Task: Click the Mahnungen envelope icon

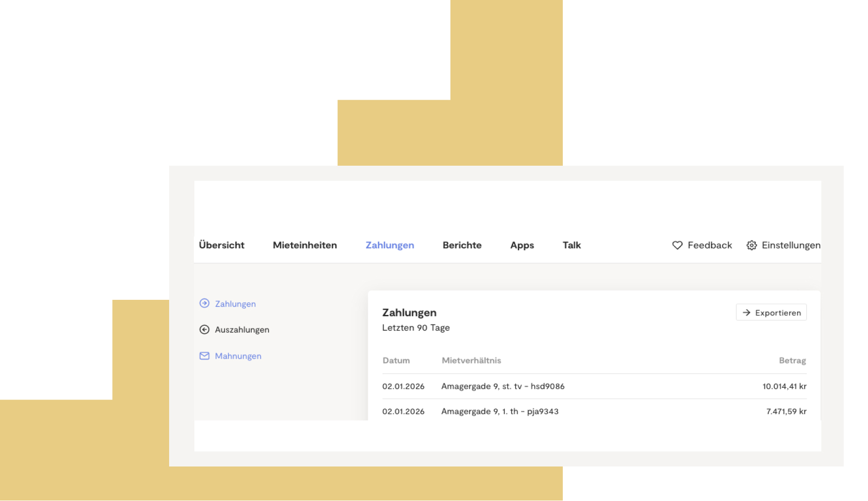Action: tap(205, 356)
